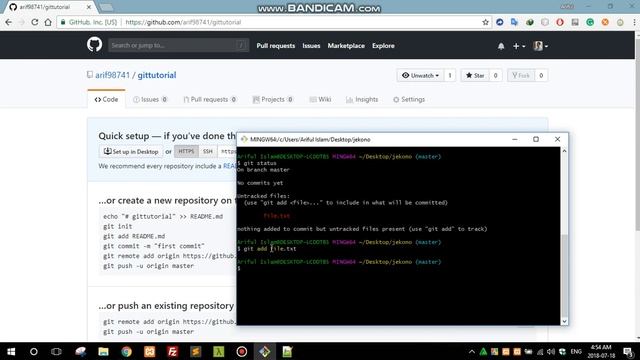
Task: Open FileZilla from the taskbar
Action: pyautogui.click(x=173, y=351)
